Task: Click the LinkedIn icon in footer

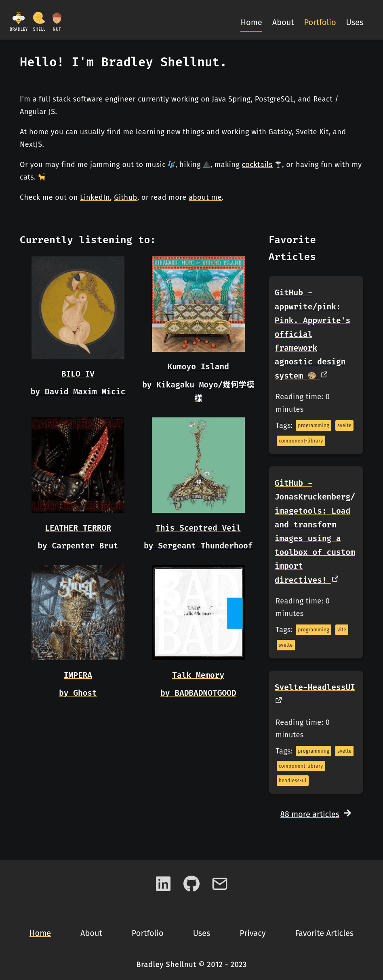Action: [163, 884]
